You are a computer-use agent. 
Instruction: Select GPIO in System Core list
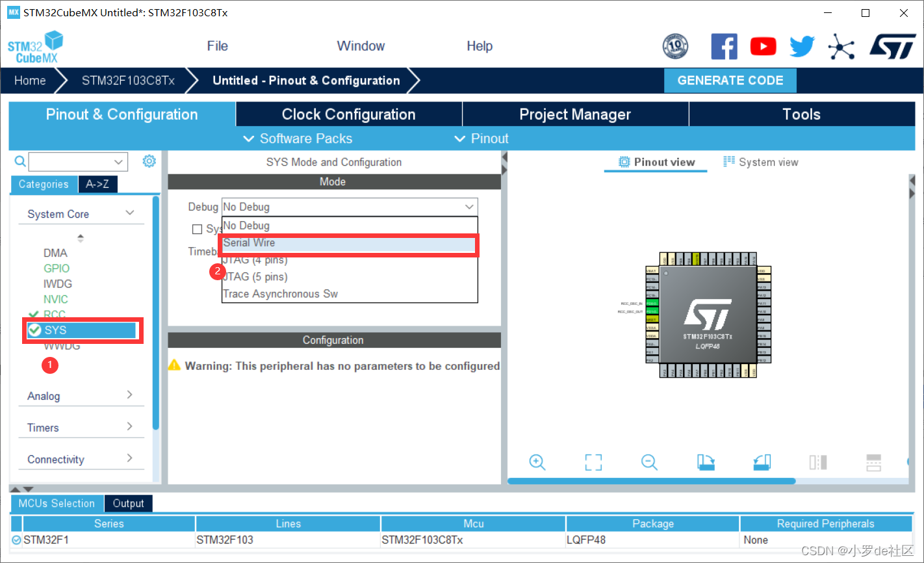click(57, 268)
